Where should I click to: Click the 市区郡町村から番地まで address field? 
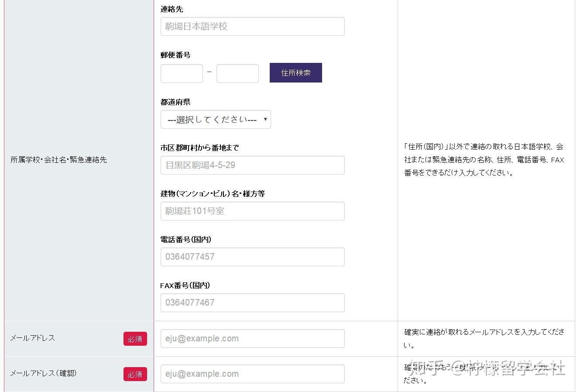tap(252, 165)
